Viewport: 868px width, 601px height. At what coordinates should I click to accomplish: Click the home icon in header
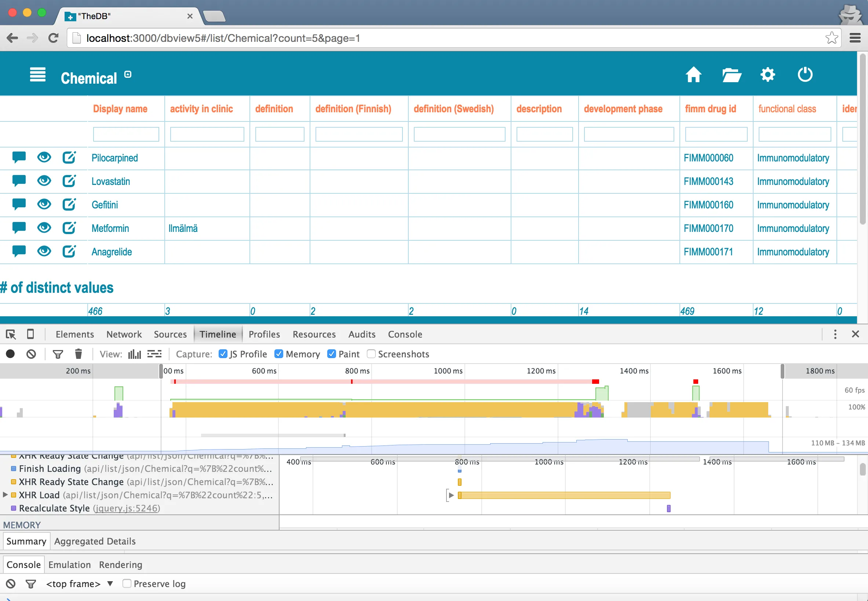[x=693, y=75]
